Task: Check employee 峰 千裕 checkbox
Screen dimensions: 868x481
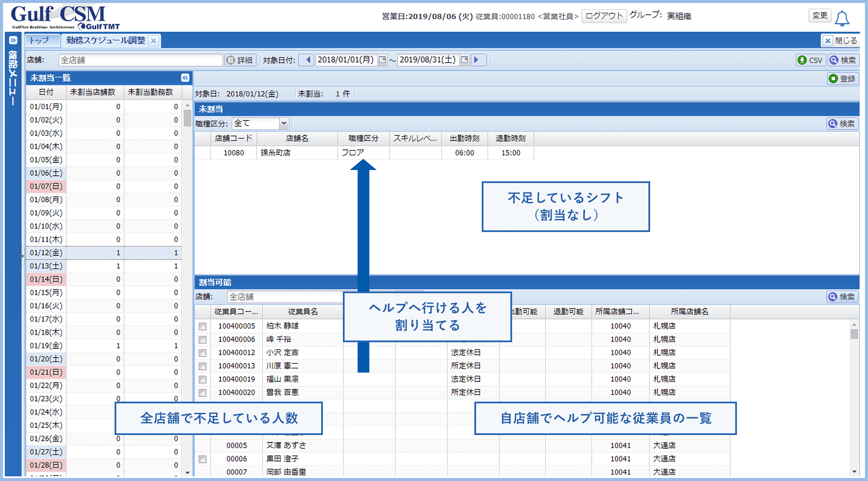Action: [x=203, y=340]
